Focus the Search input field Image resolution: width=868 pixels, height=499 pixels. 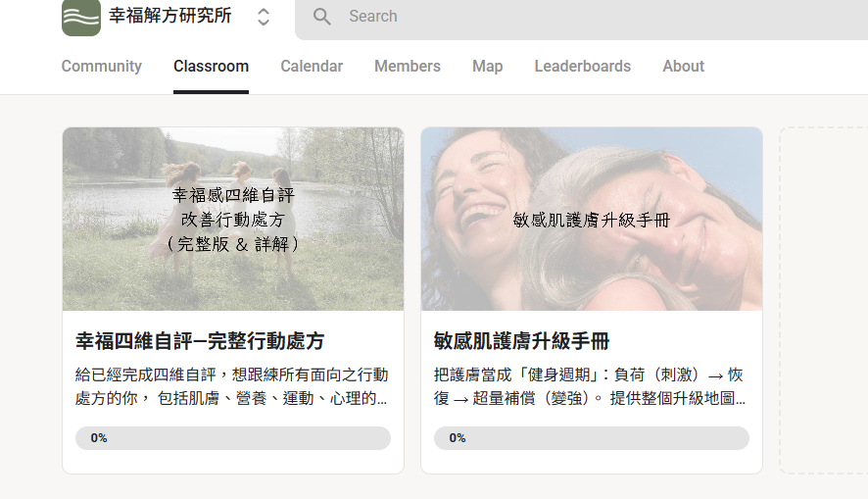(x=581, y=17)
